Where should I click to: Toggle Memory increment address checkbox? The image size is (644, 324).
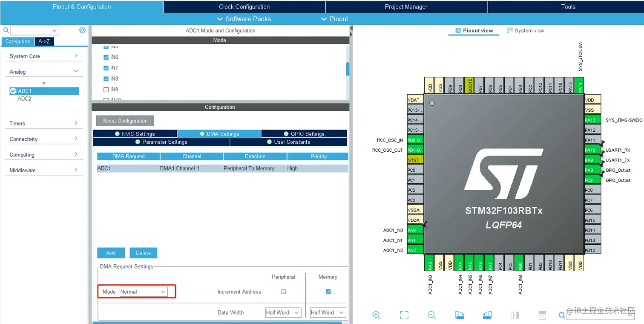(328, 292)
